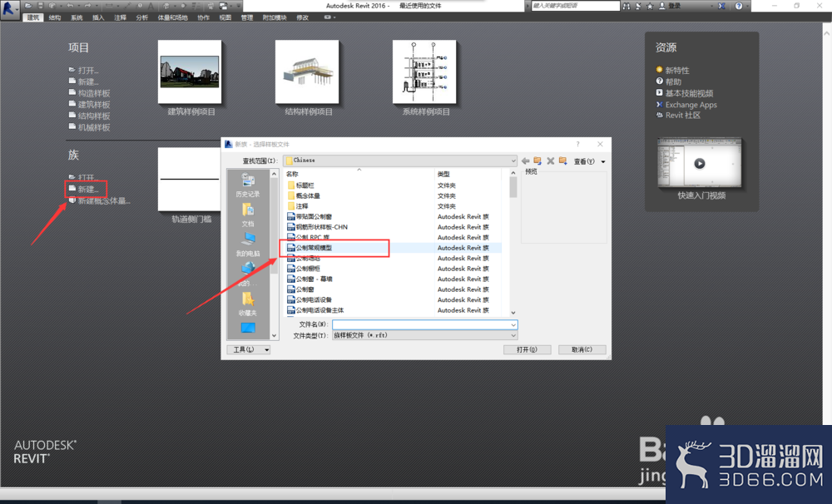
Task: Open the 概念体量 folder in file list
Action: click(x=304, y=195)
